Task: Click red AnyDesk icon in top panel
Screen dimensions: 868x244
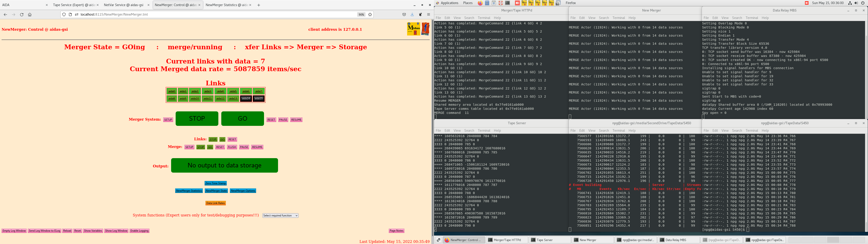Action: click(x=517, y=3)
